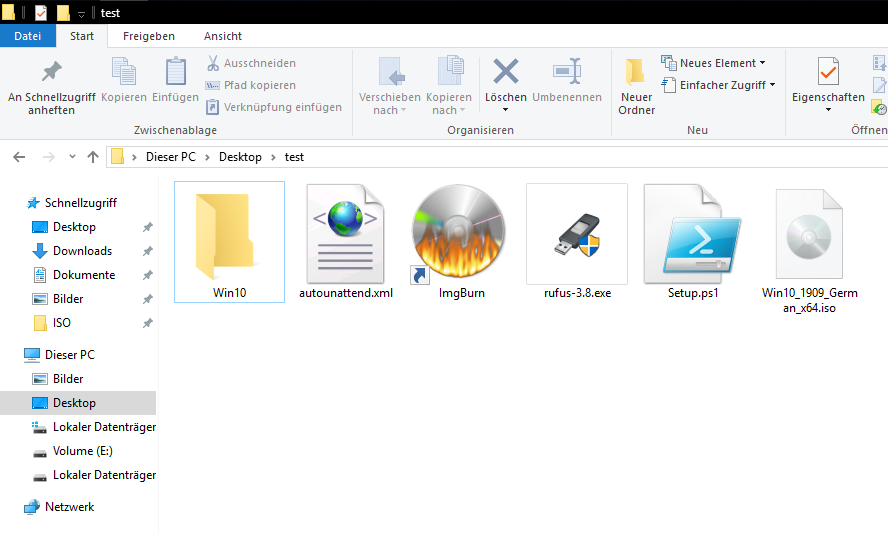Expand chevron after Desktop breadcrumb
Viewport: 888px width, 534px height.
[273, 157]
